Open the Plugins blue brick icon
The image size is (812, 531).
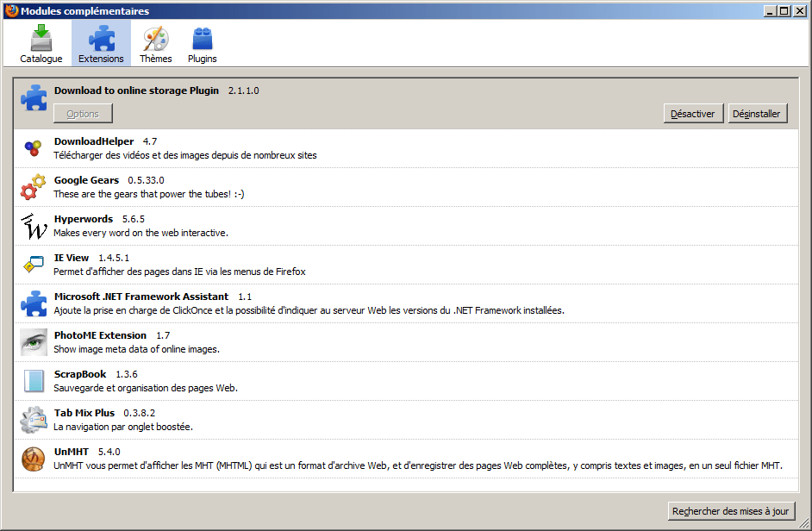pos(203,38)
